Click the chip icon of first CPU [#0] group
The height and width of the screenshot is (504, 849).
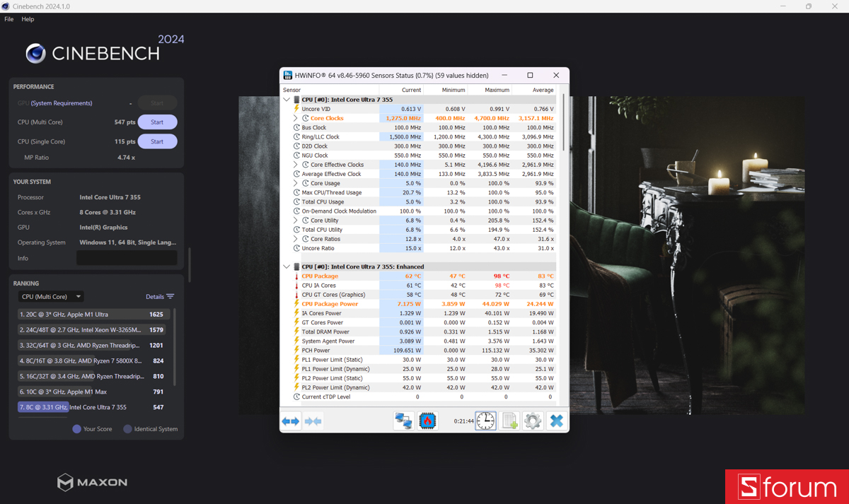coord(296,100)
